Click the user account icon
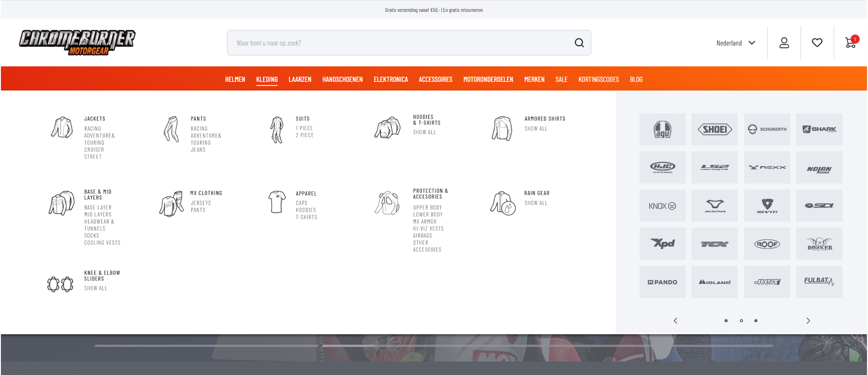The image size is (868, 375). pos(784,42)
